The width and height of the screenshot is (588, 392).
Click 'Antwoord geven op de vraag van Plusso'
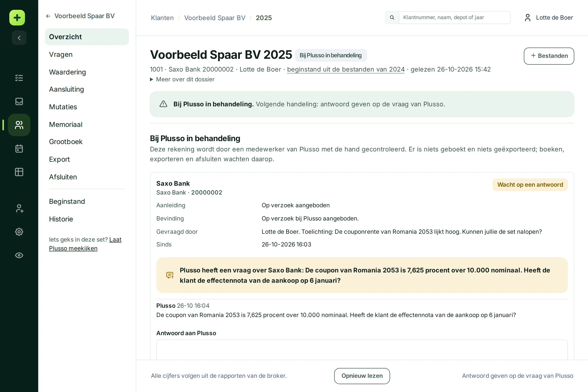tap(517, 376)
